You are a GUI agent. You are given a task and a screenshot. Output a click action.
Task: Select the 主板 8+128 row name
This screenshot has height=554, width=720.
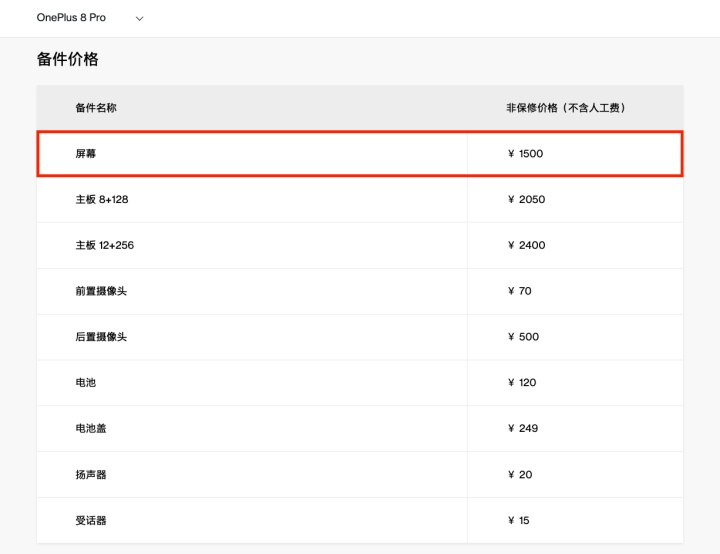coord(102,199)
